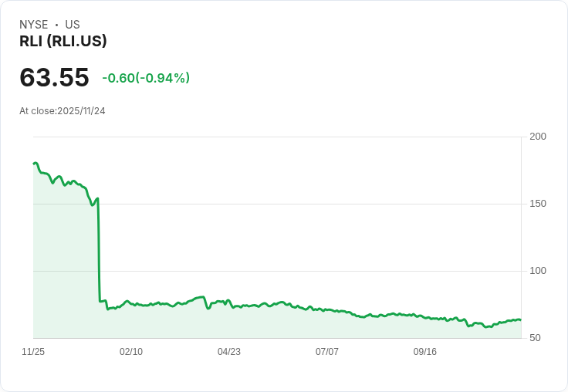Screen dimensions: 568x392
Task: Click the US market label
Action: pyautogui.click(x=73, y=25)
